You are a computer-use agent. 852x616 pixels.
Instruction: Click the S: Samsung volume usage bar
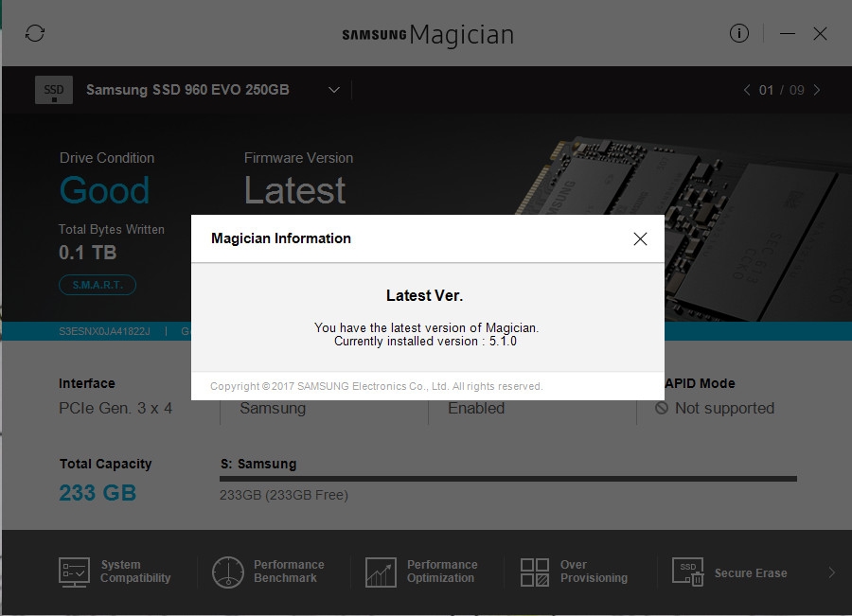(x=508, y=479)
